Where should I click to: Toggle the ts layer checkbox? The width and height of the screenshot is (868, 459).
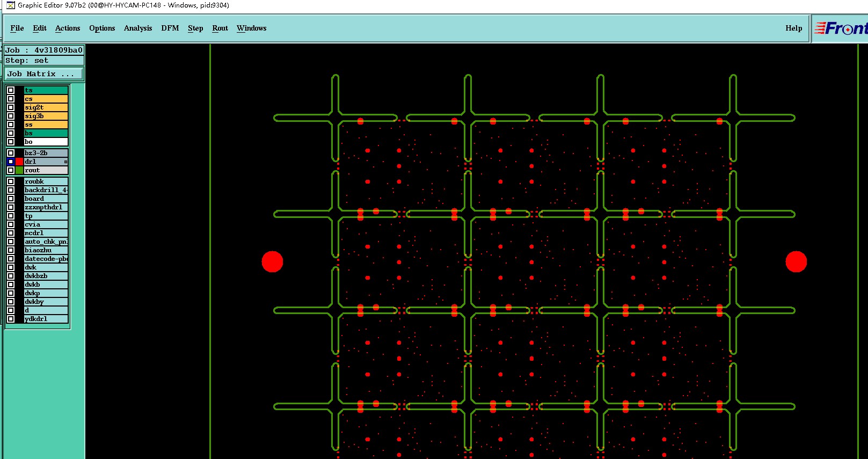[x=11, y=90]
